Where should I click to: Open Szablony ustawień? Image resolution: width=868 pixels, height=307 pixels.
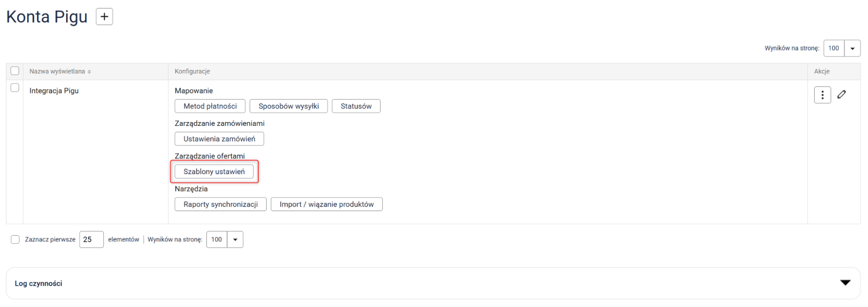(214, 172)
